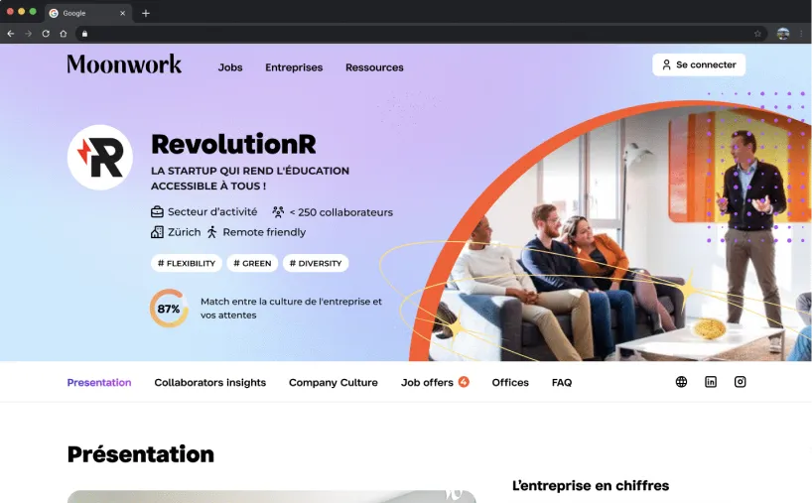Switch to the Presentation tab
The image size is (812, 504).
coord(99,382)
